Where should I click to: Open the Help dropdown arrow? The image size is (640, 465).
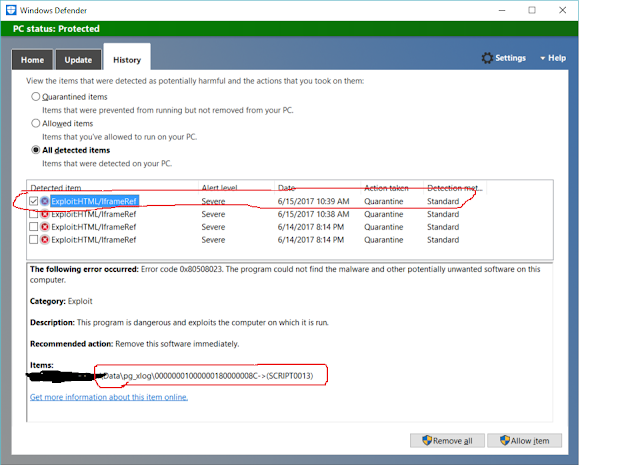point(542,58)
